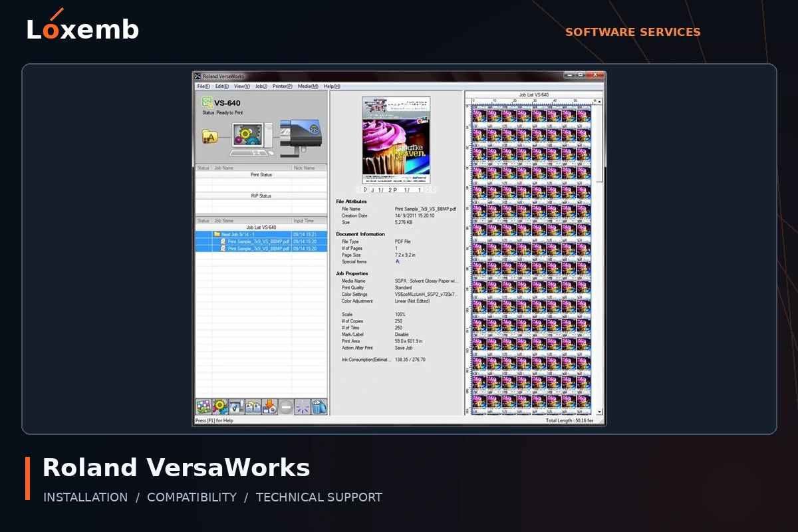
Task: Click the Media Name SGPA Solvent Glossy Paper value
Action: click(x=426, y=281)
